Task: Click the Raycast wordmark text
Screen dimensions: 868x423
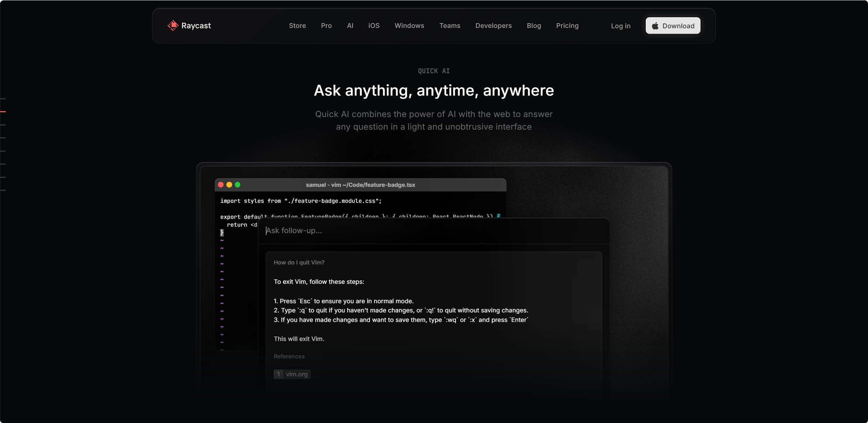Action: coord(196,26)
